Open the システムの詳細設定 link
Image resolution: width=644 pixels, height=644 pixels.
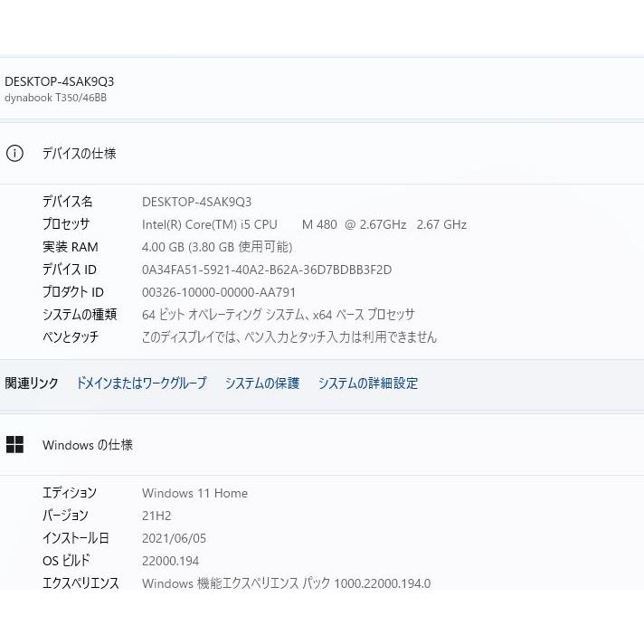pyautogui.click(x=367, y=383)
